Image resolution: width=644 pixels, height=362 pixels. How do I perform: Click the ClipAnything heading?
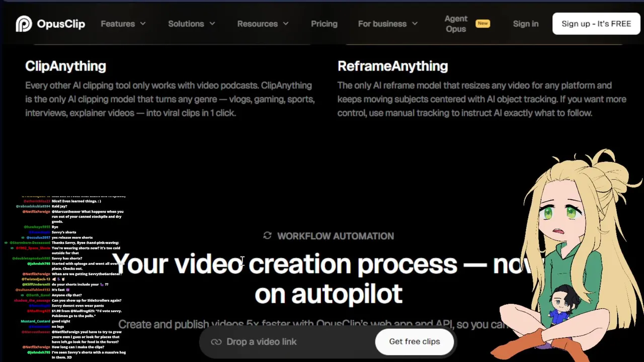pyautogui.click(x=65, y=66)
